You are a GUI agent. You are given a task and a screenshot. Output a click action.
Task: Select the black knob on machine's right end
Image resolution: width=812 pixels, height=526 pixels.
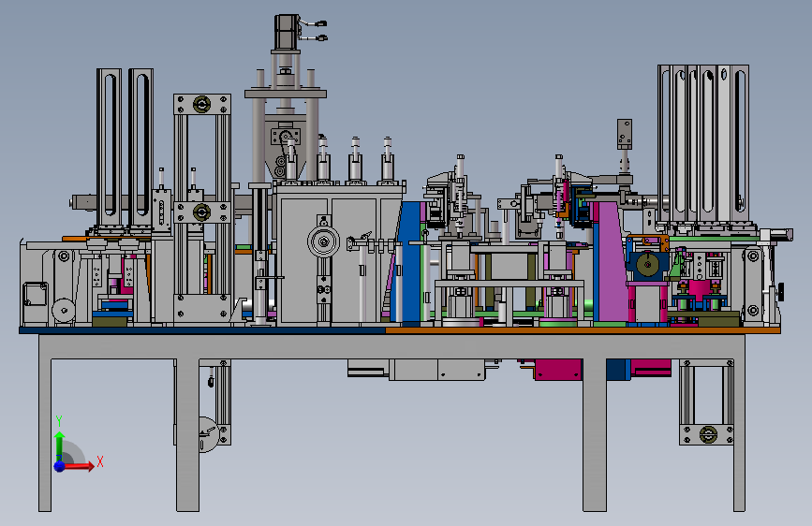click(x=780, y=291)
